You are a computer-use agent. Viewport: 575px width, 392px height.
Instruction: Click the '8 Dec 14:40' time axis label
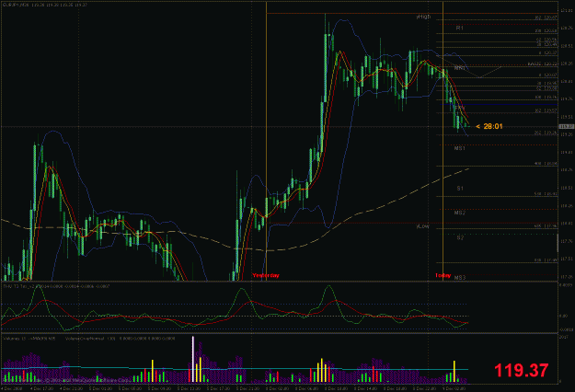pyautogui.click(x=366, y=388)
